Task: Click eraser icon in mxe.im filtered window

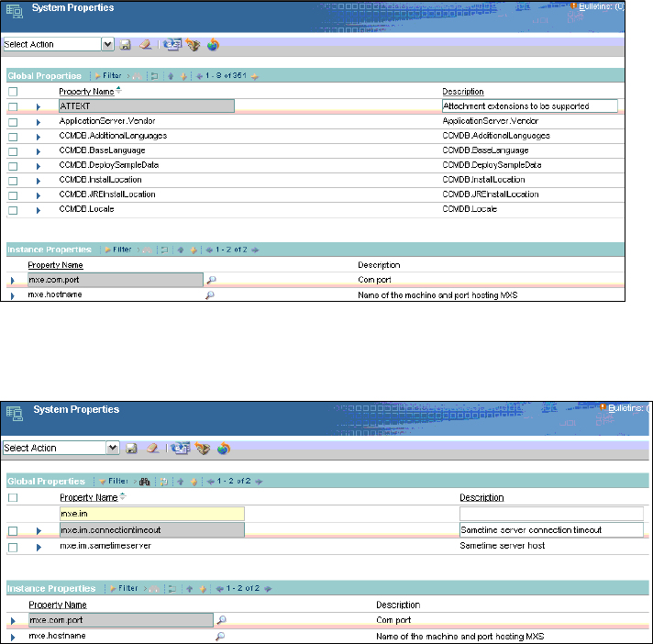Action: coord(153,449)
